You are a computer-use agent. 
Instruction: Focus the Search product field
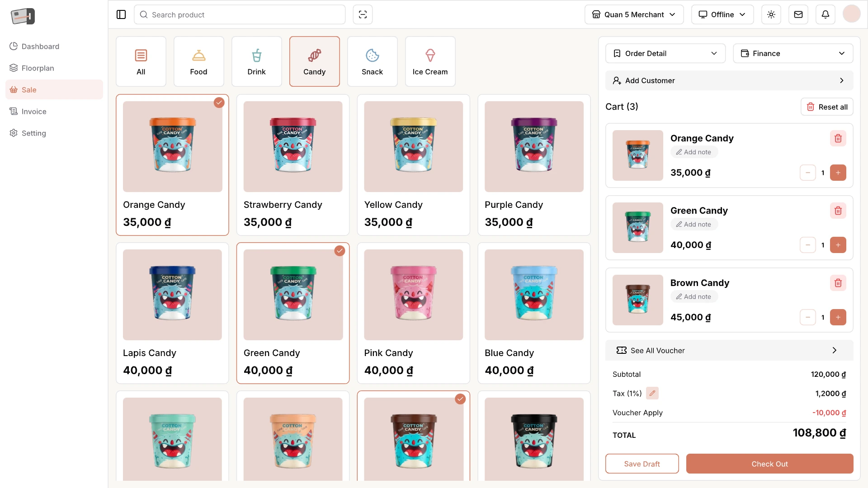pos(240,14)
